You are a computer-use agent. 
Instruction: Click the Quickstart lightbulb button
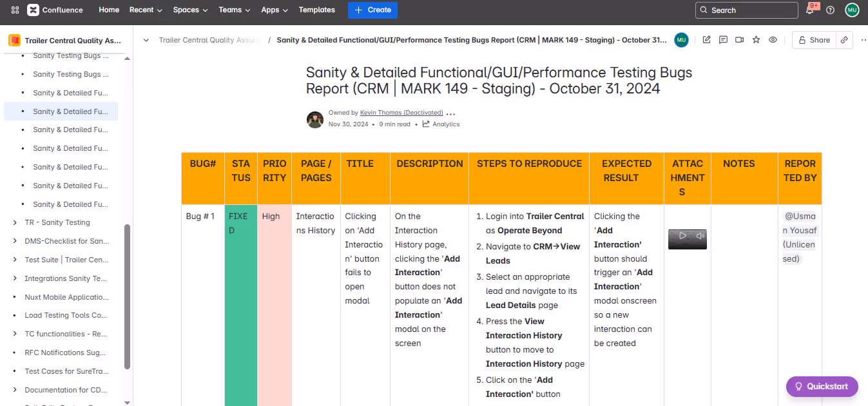(x=822, y=386)
